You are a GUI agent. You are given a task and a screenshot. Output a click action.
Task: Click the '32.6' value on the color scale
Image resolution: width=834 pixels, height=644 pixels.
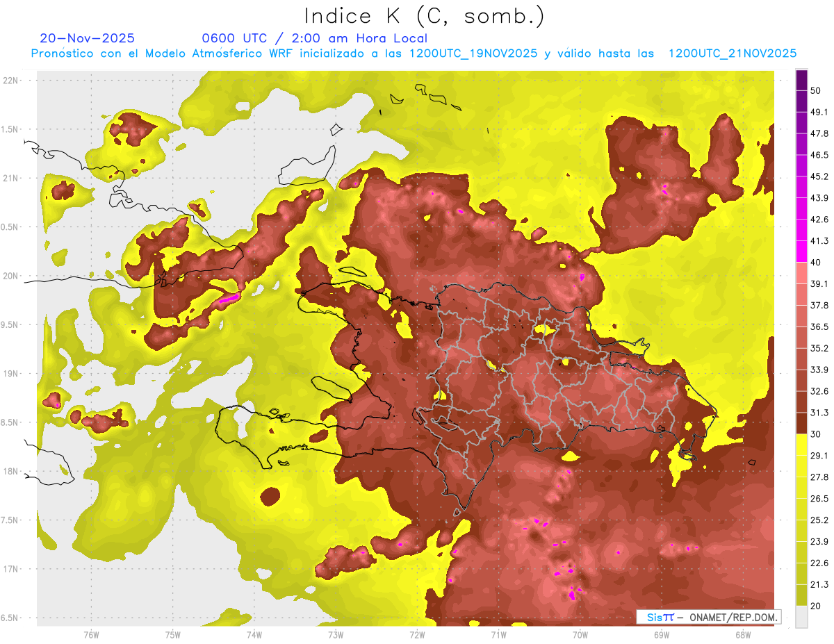tap(819, 391)
